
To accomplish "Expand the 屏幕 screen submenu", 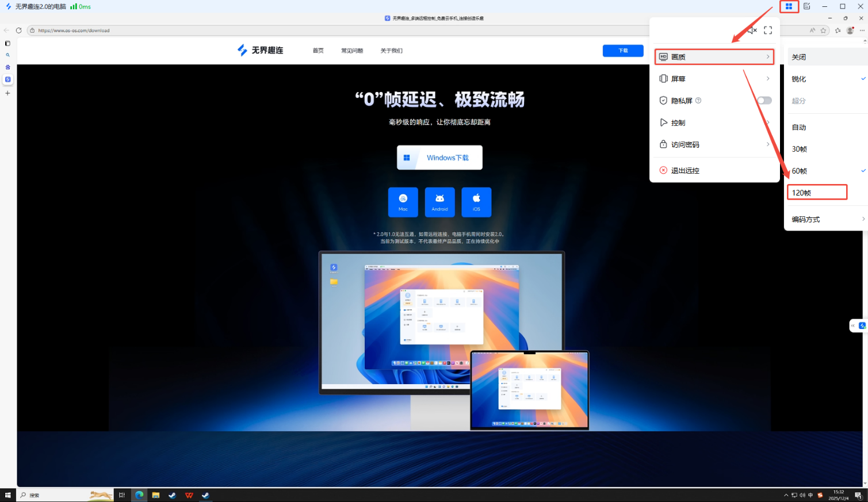I will tap(714, 79).
